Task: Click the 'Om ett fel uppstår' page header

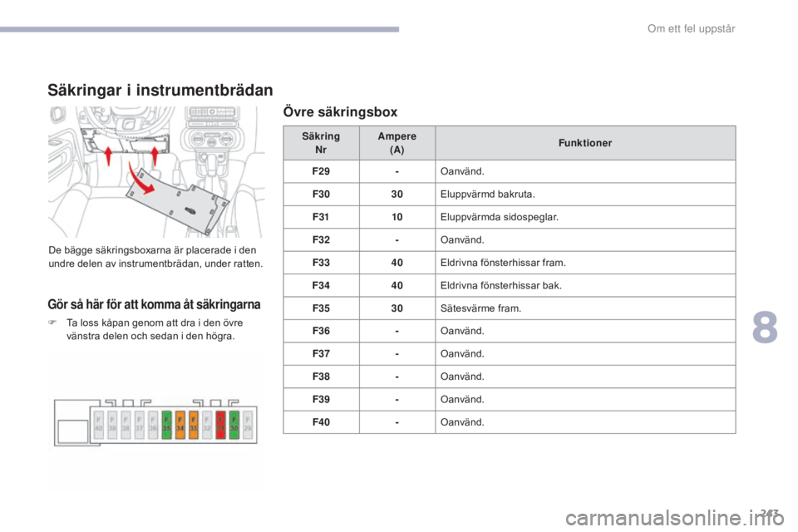Action: [691, 29]
